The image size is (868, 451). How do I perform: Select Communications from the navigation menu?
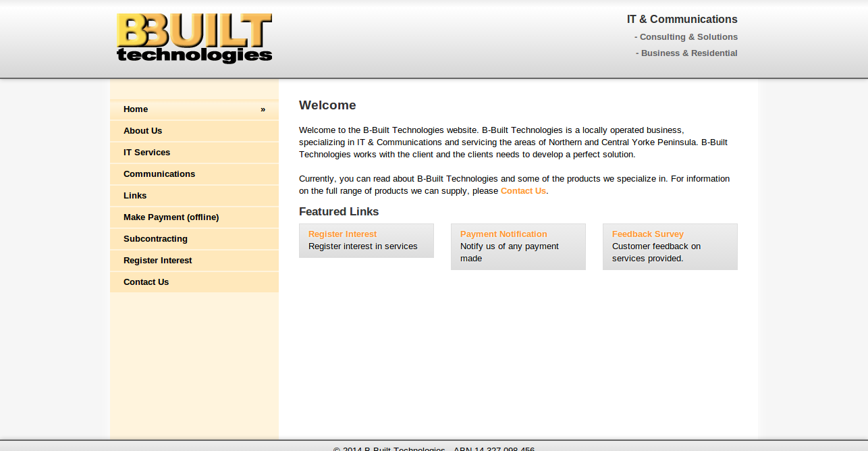pyautogui.click(x=194, y=174)
